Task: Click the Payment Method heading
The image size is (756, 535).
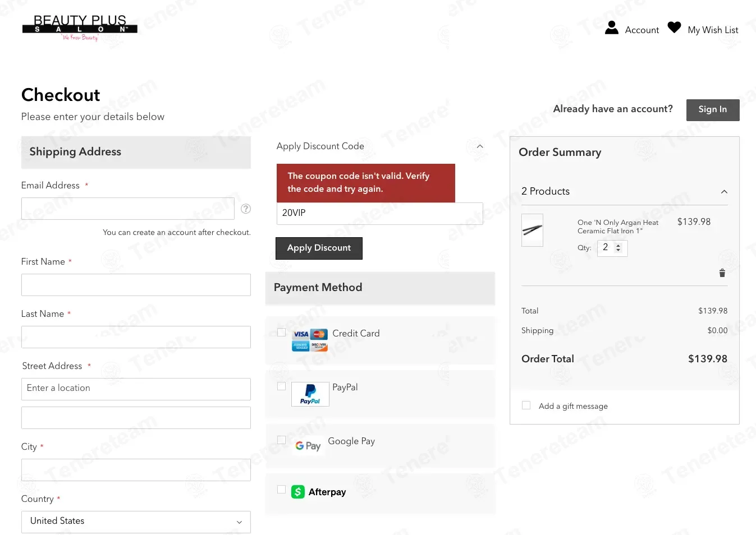Action: (x=318, y=288)
